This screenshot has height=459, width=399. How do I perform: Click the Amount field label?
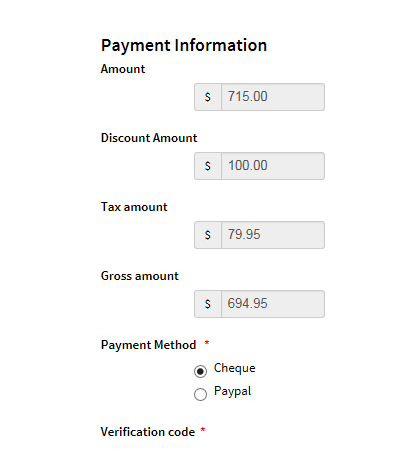point(123,69)
